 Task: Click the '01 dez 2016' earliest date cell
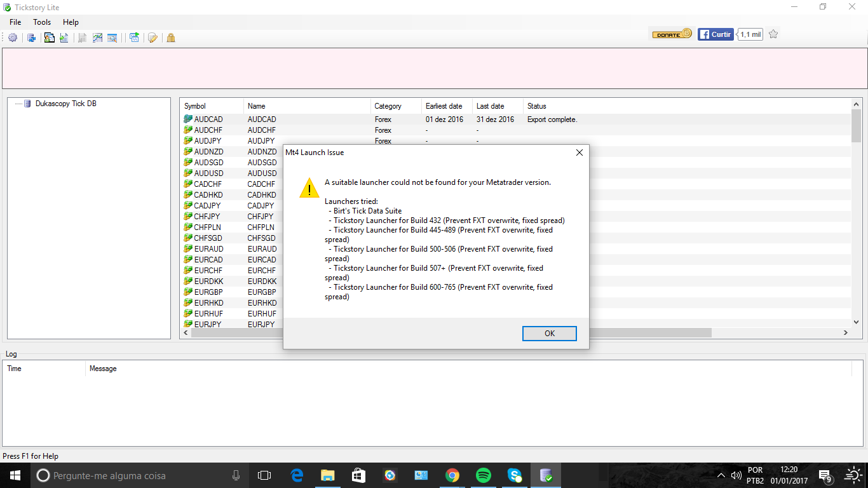click(x=445, y=119)
